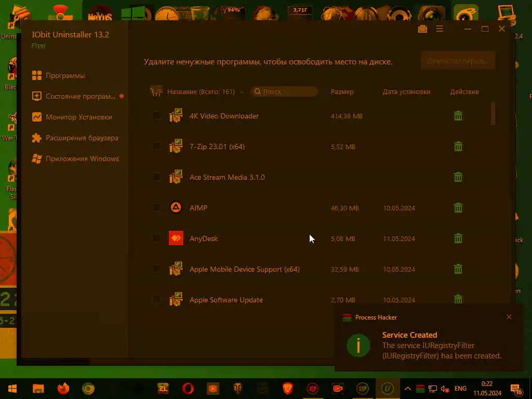Image resolution: width=532 pixels, height=399 pixels.
Task: Open the Windows Start menu
Action: (12, 389)
